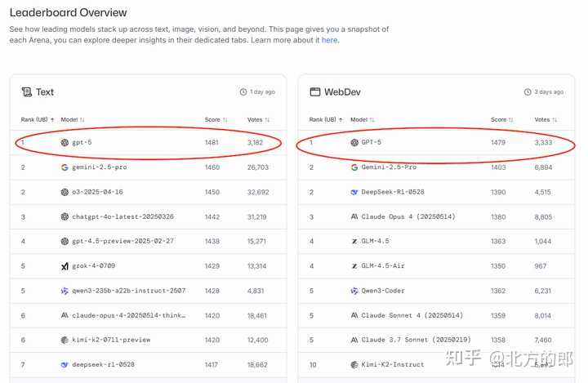Sort Text table by Score column
The image size is (588, 383).
[x=216, y=120]
